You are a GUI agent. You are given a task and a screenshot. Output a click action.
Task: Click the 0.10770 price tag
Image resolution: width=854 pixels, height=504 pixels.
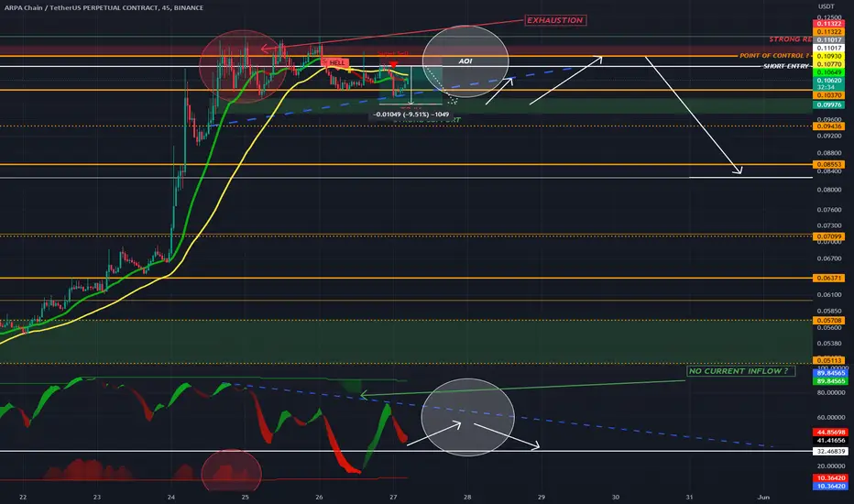(x=829, y=64)
